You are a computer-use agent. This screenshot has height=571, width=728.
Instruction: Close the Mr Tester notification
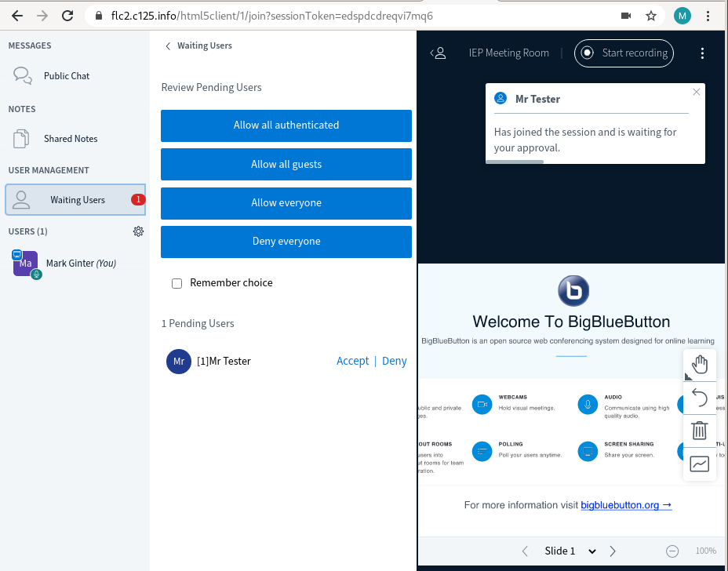pos(696,92)
